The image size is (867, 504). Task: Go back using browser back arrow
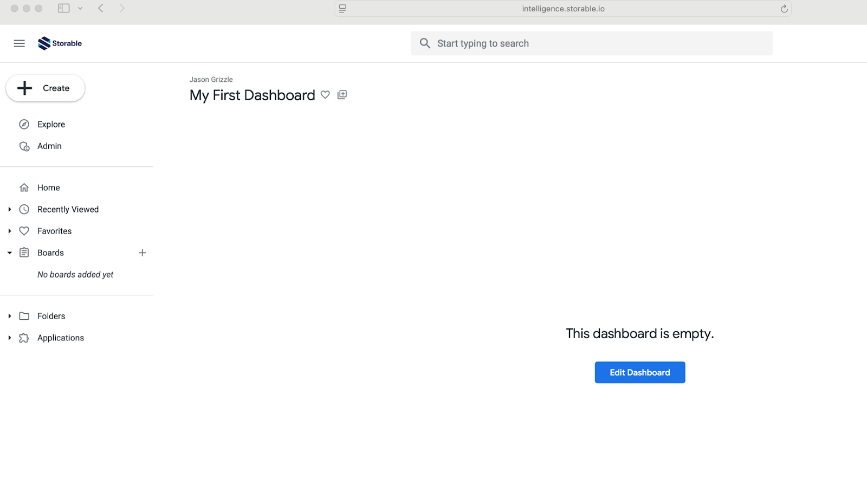coord(101,8)
